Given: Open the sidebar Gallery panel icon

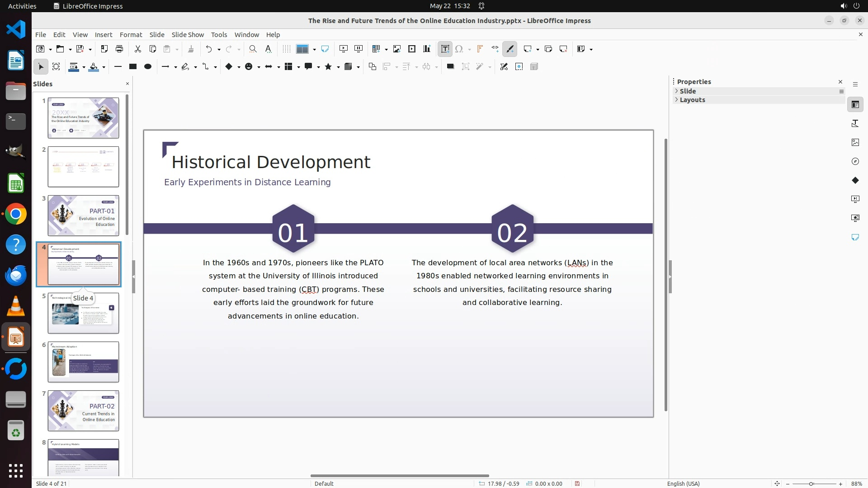Looking at the screenshot, I should coord(855,142).
